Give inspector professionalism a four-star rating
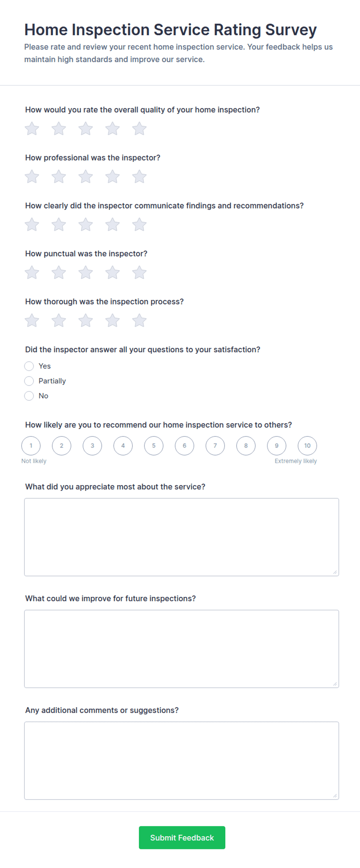 point(113,177)
